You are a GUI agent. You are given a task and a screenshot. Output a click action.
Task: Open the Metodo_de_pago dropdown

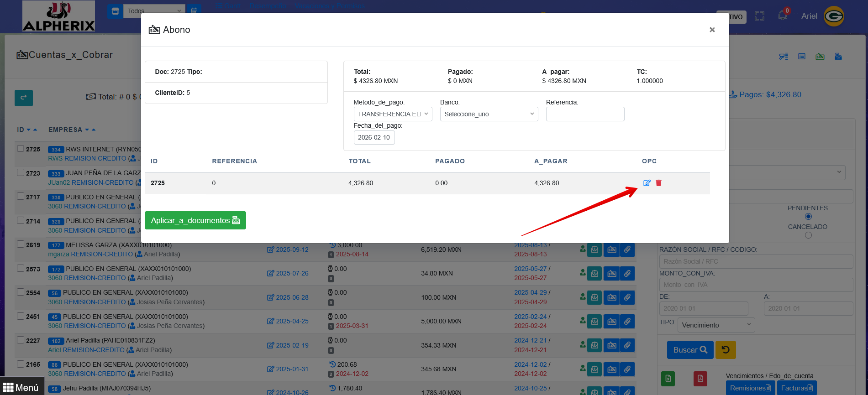(x=393, y=114)
